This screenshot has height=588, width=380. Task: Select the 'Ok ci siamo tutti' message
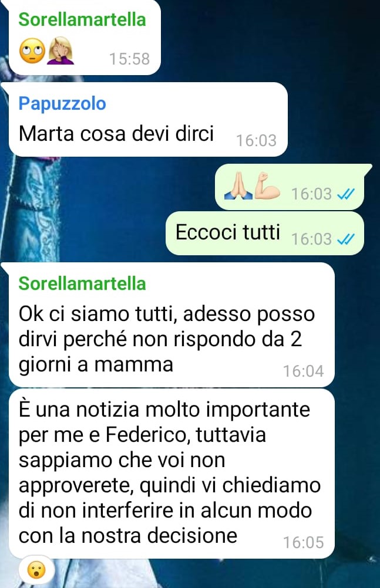[171, 325]
